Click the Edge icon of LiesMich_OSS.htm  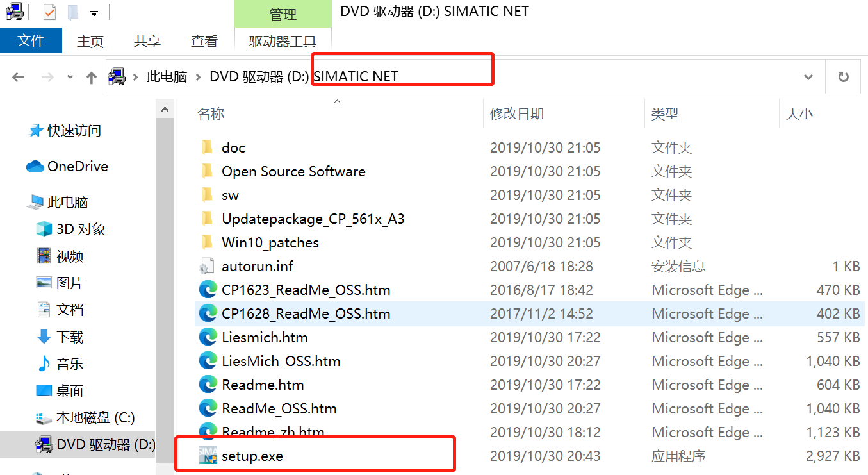208,361
